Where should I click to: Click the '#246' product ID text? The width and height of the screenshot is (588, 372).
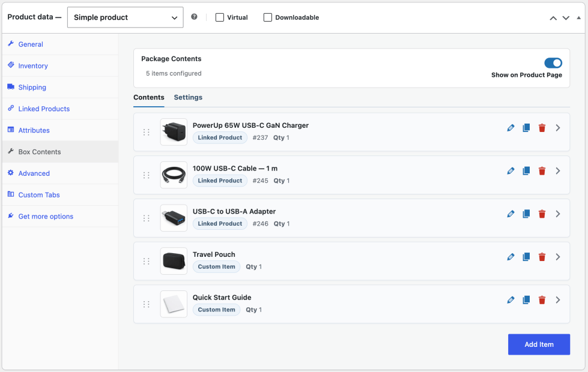pos(260,224)
